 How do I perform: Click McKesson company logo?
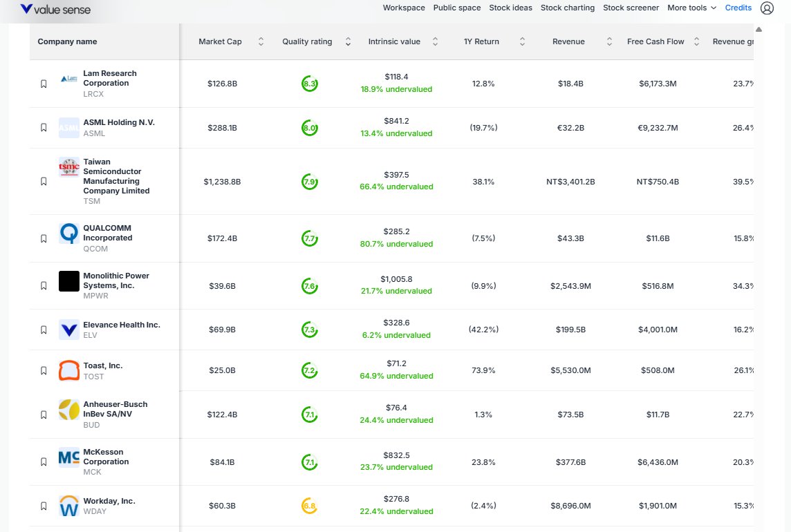pyautogui.click(x=69, y=457)
